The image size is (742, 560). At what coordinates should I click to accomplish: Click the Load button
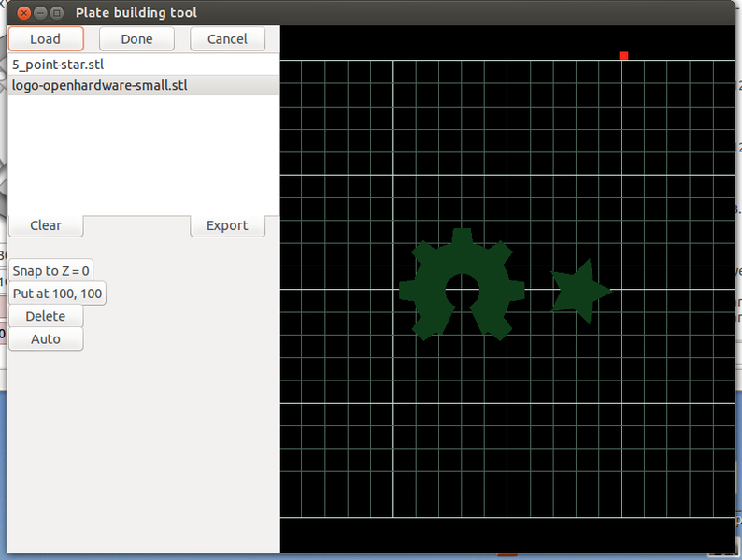point(46,38)
